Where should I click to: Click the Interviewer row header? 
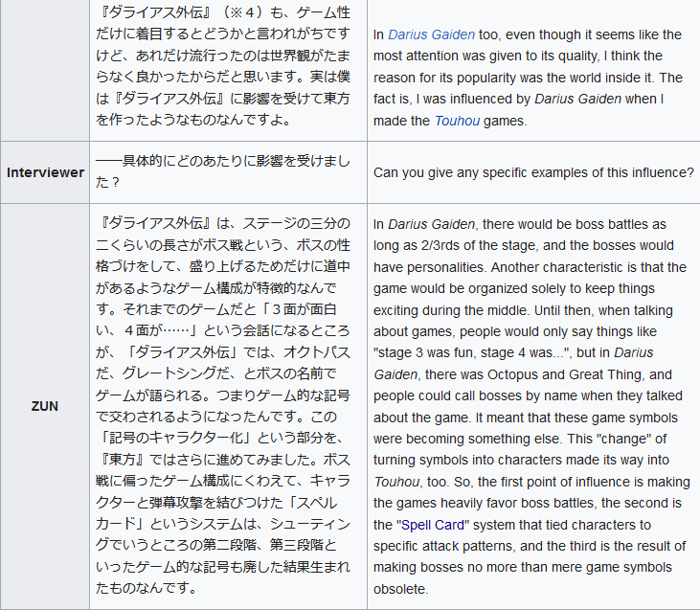click(x=45, y=172)
